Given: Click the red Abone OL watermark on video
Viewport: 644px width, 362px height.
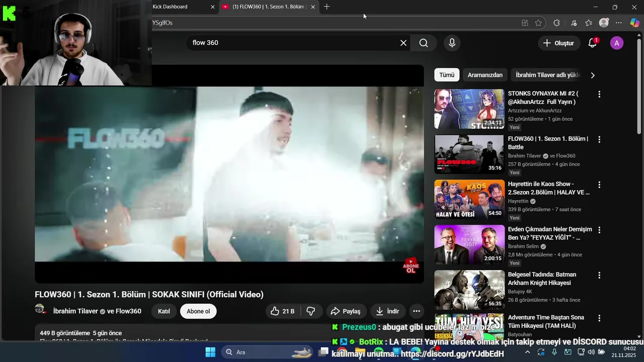Looking at the screenshot, I should coord(411,266).
